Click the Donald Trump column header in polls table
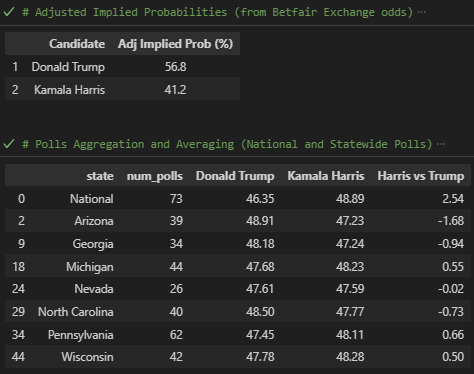The image size is (474, 374). coord(235,176)
